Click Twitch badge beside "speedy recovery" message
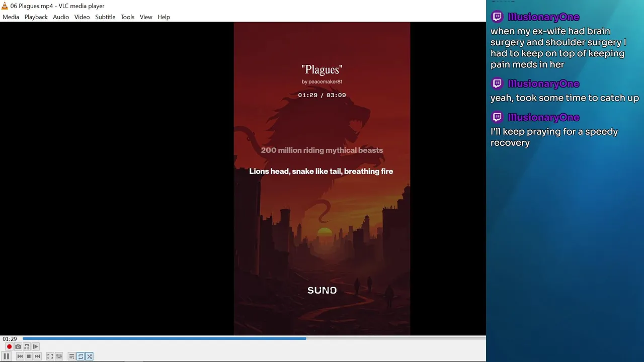 [x=497, y=117]
